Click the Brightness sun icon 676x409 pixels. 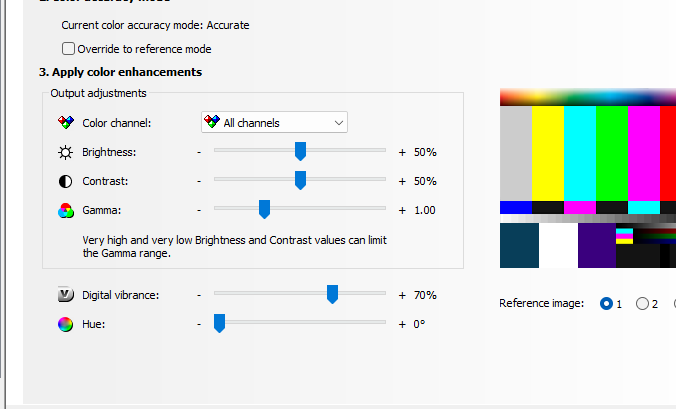66,152
